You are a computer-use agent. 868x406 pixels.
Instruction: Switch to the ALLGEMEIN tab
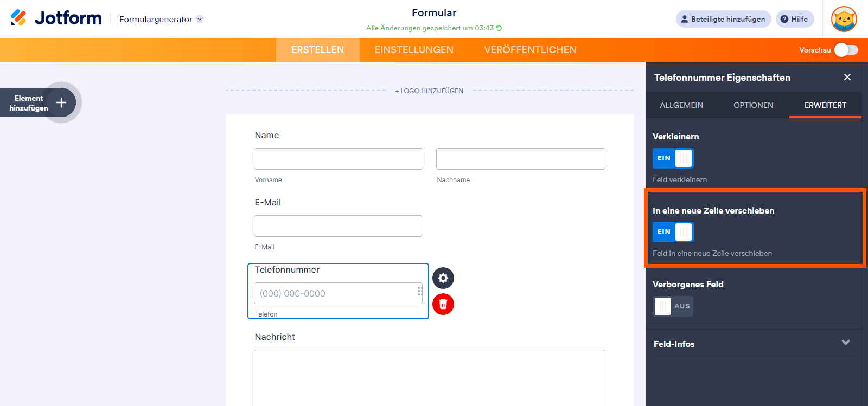coord(681,105)
